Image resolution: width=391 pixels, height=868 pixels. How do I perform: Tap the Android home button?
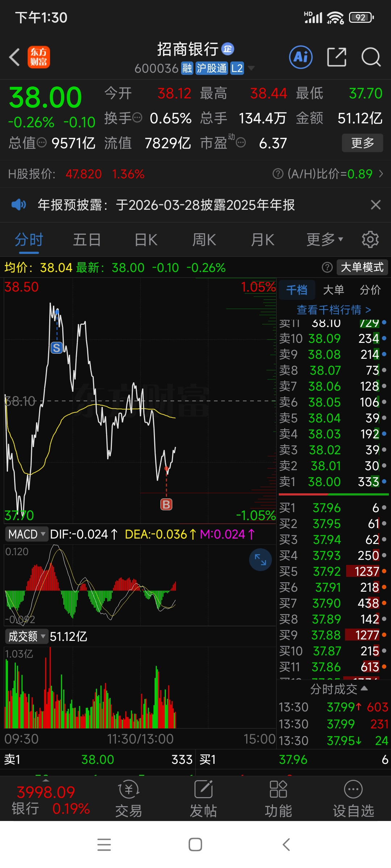tap(195, 844)
